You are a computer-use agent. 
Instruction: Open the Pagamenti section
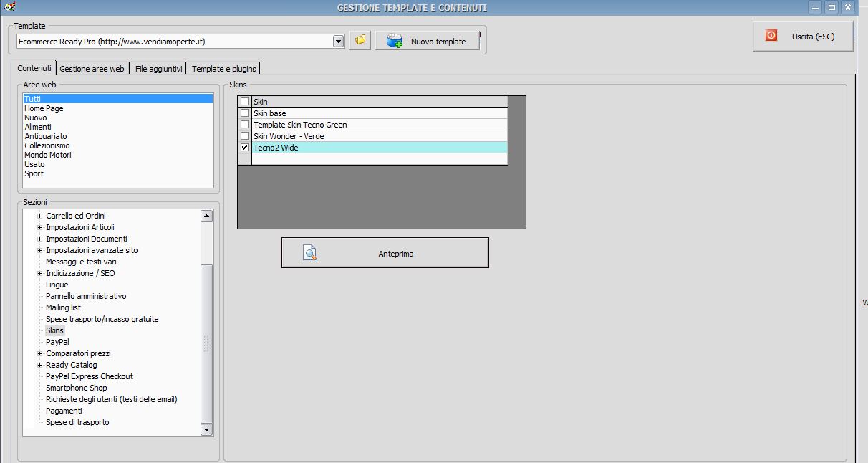(x=64, y=411)
